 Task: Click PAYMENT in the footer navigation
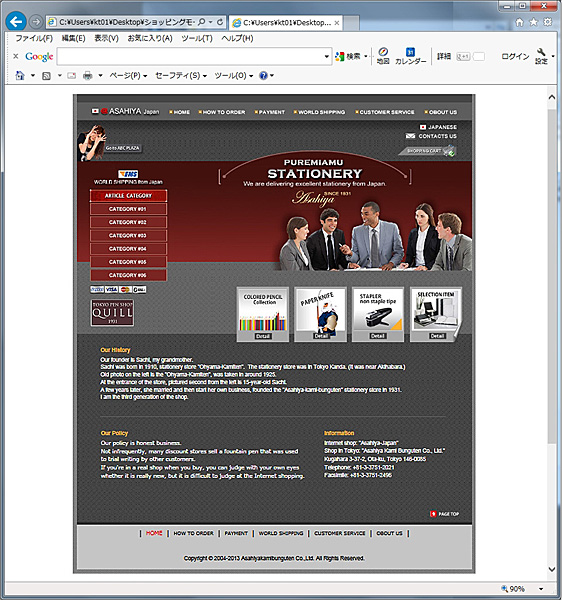coord(236,533)
